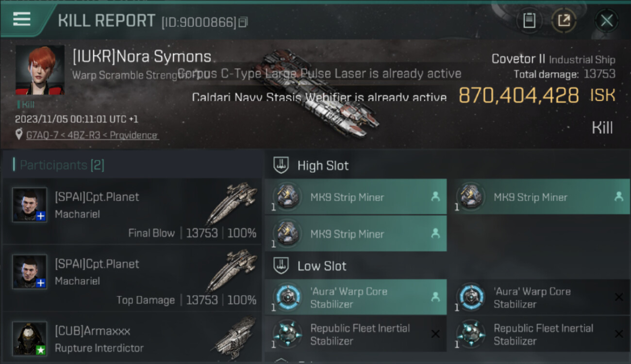Click the clipboard copy report icon

[x=530, y=20]
